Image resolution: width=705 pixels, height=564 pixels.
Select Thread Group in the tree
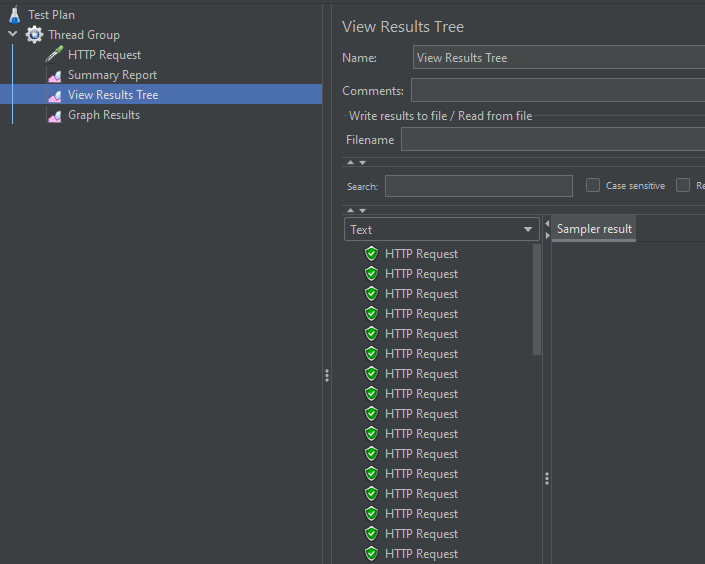coord(84,35)
